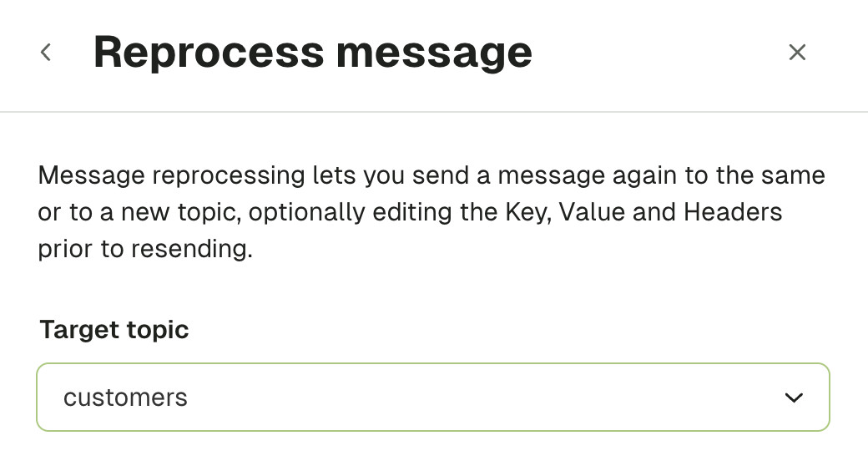Click the "Key, Value and Headers" text

(643, 212)
